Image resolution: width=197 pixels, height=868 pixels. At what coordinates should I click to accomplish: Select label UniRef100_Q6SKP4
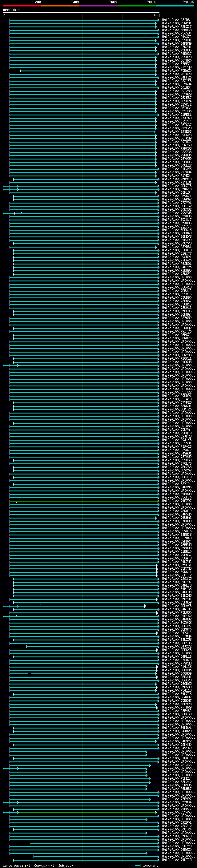(177, 101)
